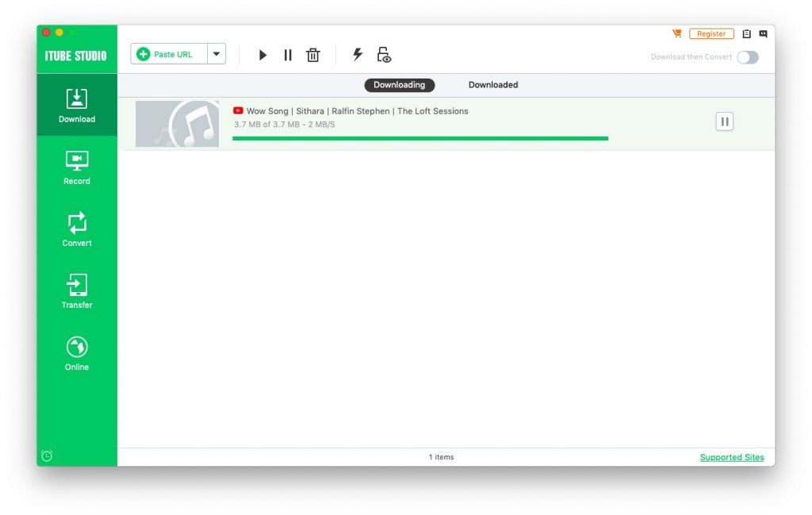The height and width of the screenshot is (515, 812).
Task: Click the YouTube icon beside Wow Song
Action: (238, 110)
